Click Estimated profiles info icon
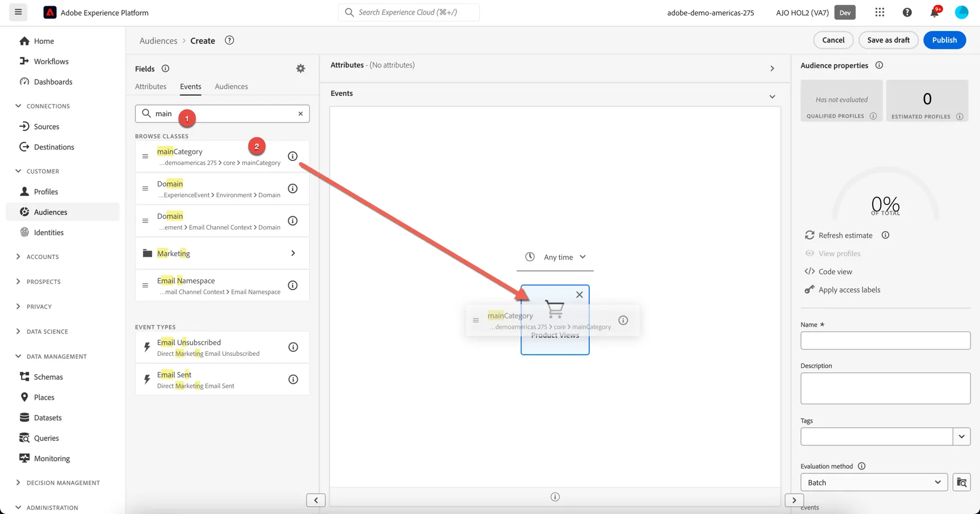Viewport: 980px width, 514px height. (960, 117)
